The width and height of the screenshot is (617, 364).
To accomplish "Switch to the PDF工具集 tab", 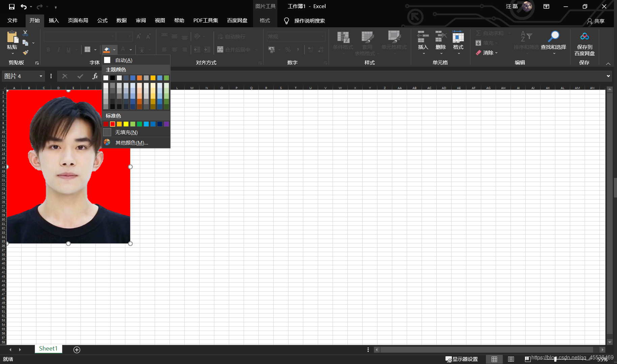I will tap(206, 21).
